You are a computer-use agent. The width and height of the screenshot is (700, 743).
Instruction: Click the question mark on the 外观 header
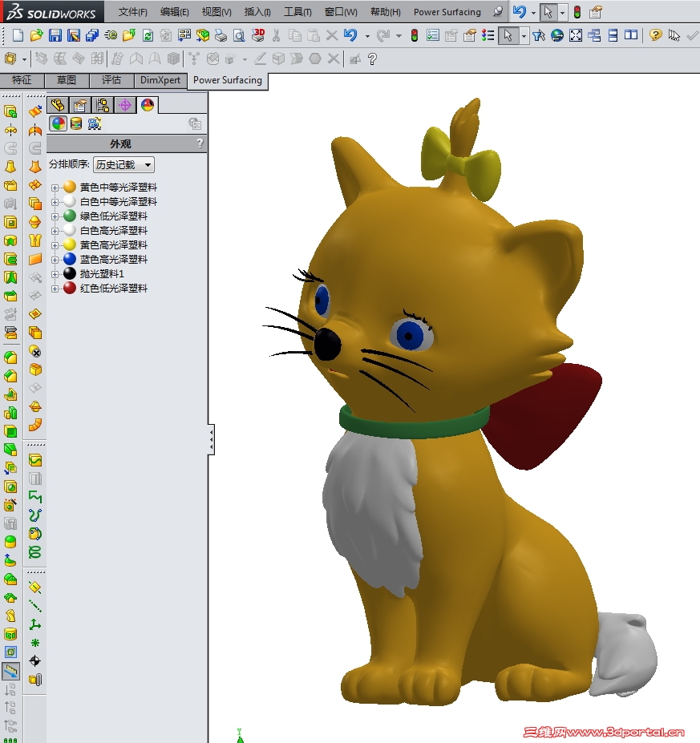coord(200,143)
